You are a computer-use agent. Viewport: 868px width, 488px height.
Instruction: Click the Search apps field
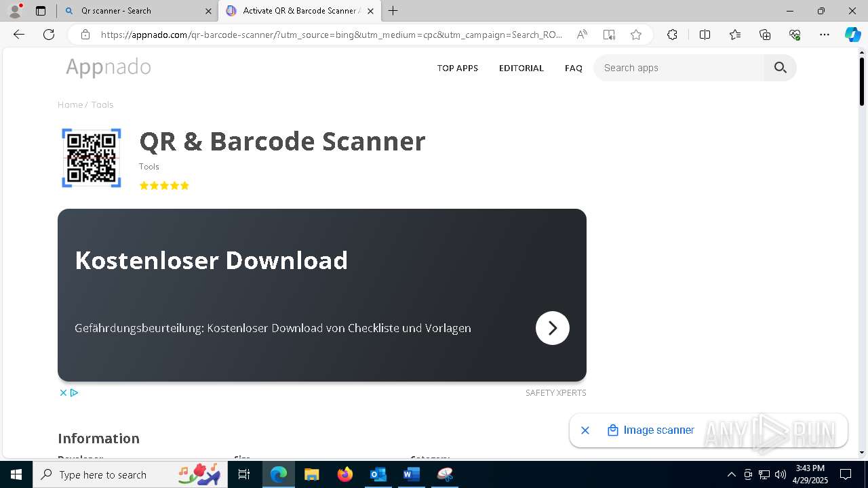point(679,68)
